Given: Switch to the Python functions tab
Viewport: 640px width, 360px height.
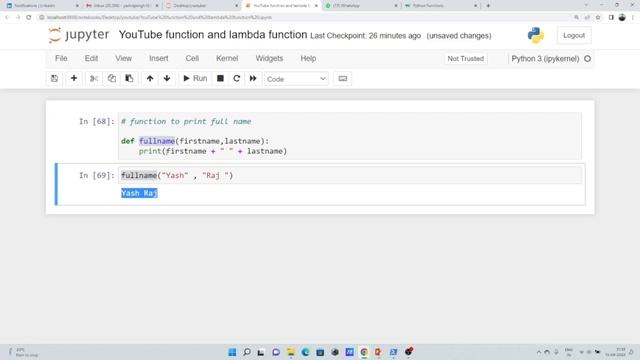Looking at the screenshot, I should pos(440,6).
